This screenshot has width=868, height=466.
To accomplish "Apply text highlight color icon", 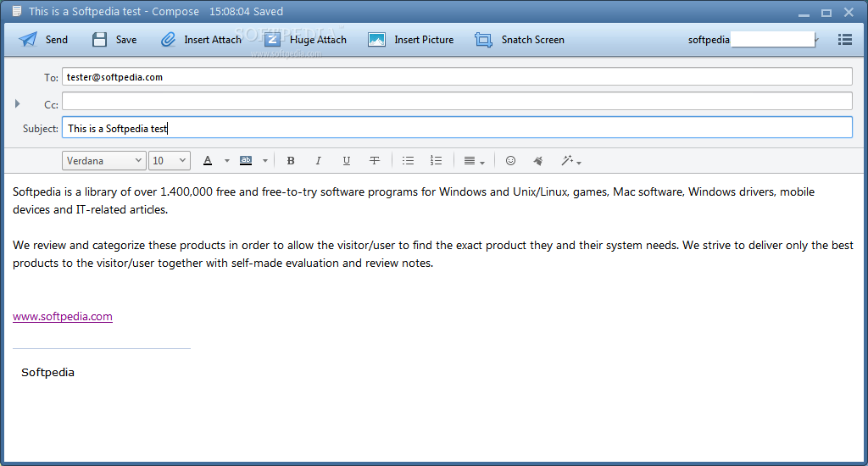I will click(x=246, y=160).
